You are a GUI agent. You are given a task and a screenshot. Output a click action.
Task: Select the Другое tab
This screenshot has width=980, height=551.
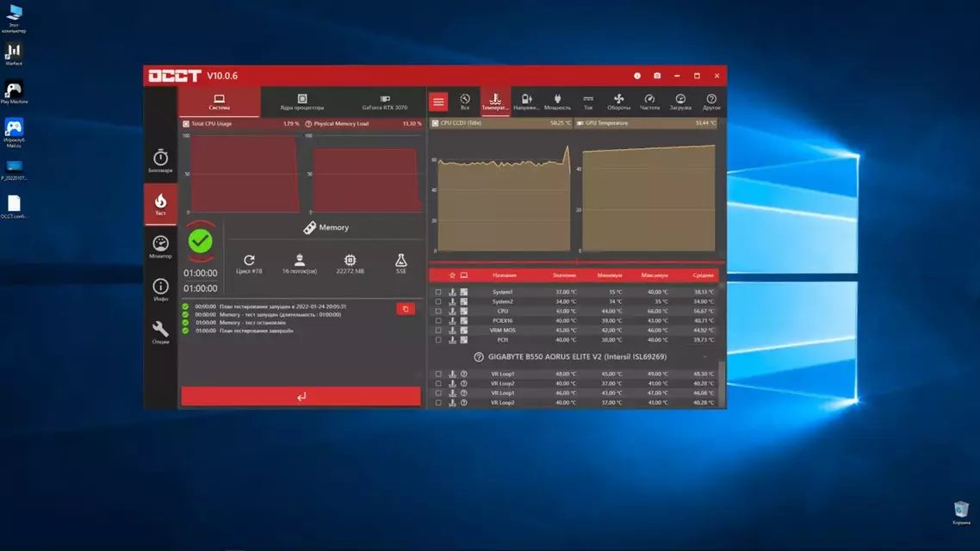click(x=711, y=102)
